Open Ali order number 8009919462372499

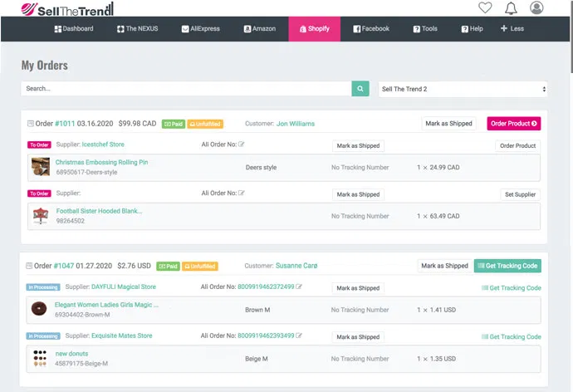click(266, 287)
